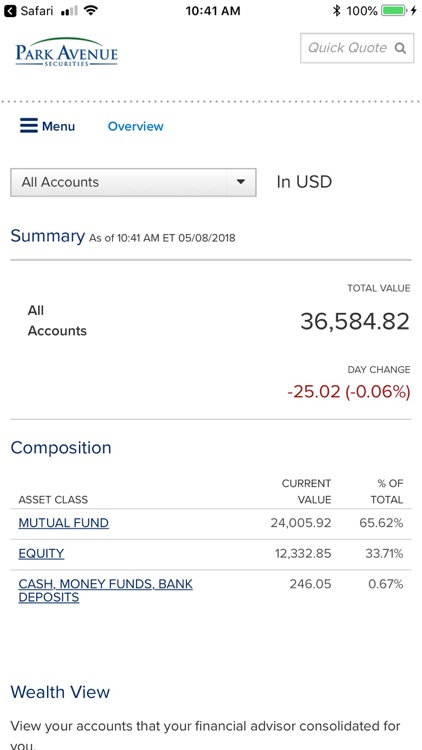
Task: Open the MUTUAL FUND asset class link
Action: 64,523
